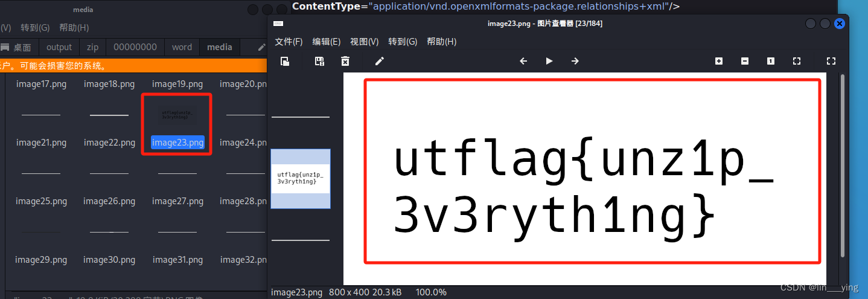Zoom in using the plus icon
The width and height of the screenshot is (868, 299).
719,61
